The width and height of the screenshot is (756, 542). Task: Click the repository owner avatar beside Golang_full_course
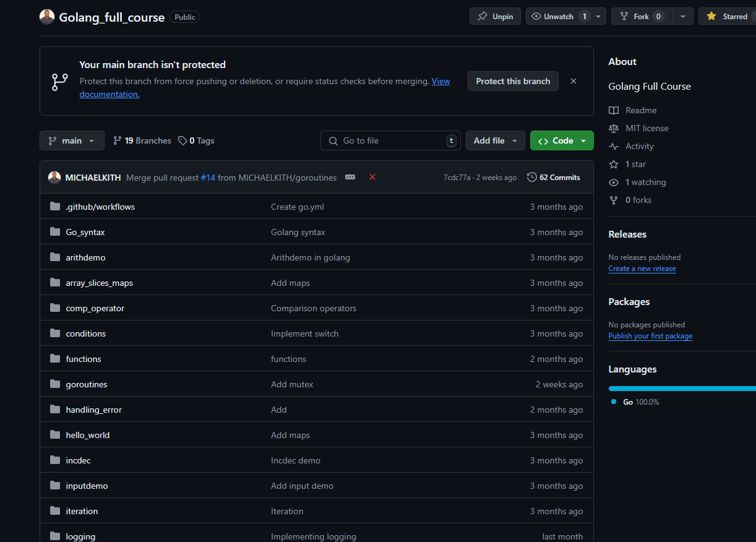click(x=47, y=17)
